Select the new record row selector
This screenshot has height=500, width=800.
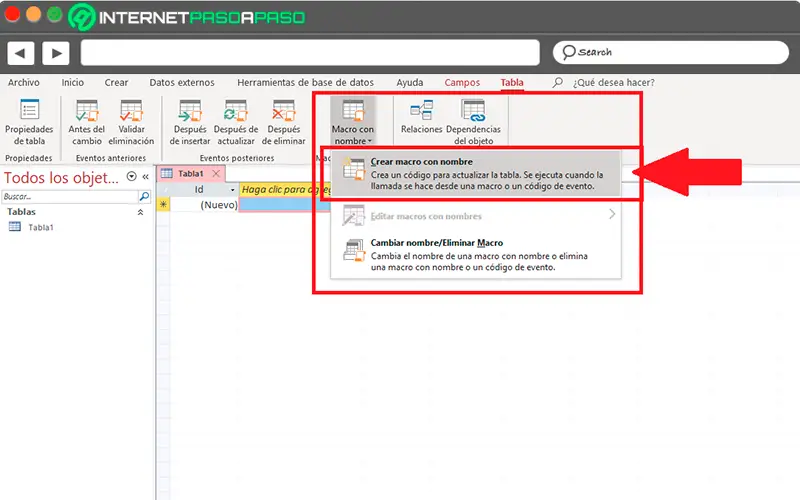pyautogui.click(x=163, y=205)
